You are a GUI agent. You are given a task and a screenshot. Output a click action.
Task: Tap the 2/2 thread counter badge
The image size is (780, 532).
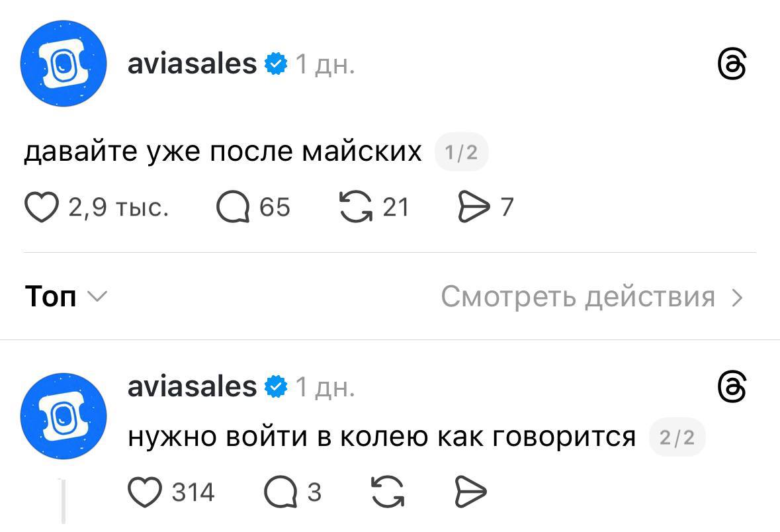(x=677, y=437)
